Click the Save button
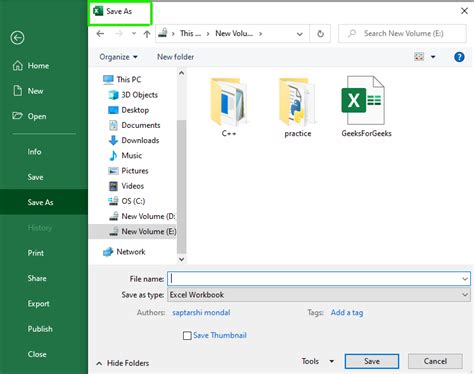 coord(372,361)
